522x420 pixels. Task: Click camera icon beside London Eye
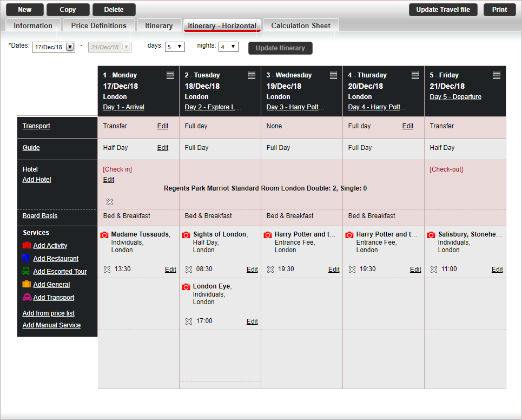(186, 287)
